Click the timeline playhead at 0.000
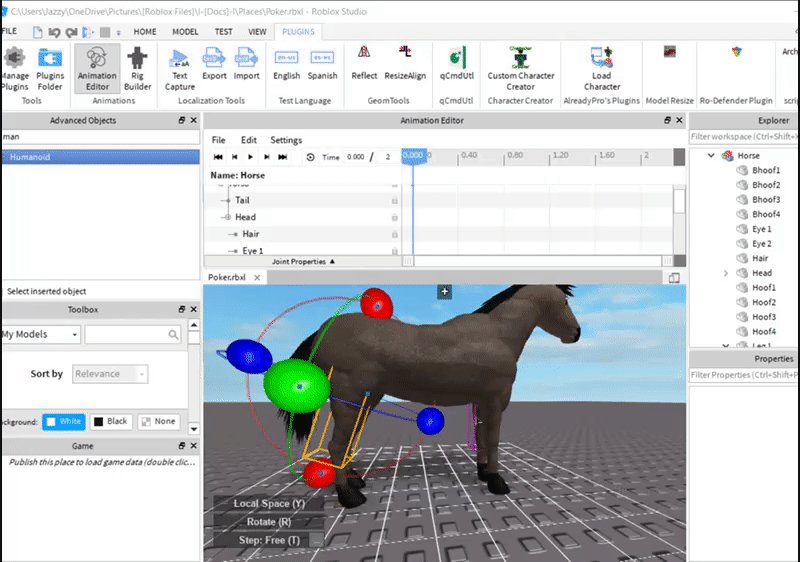This screenshot has height=562, width=800. 413,156
